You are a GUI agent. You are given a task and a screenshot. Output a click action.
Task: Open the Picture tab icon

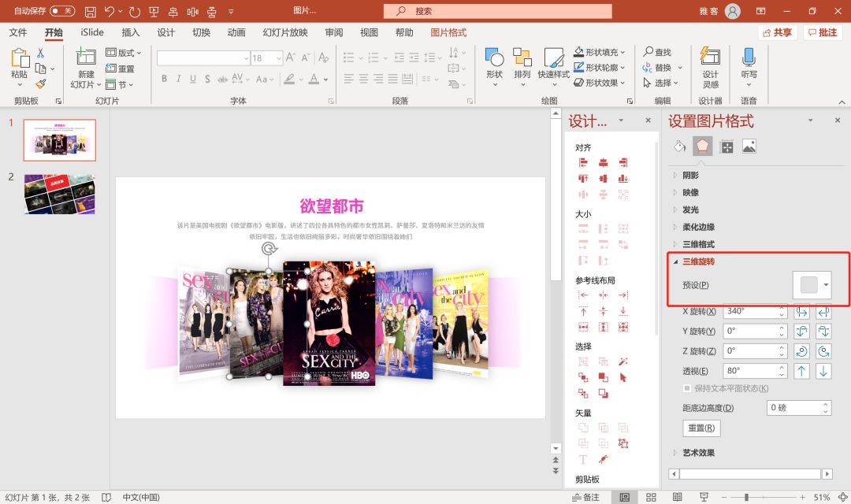pos(749,146)
